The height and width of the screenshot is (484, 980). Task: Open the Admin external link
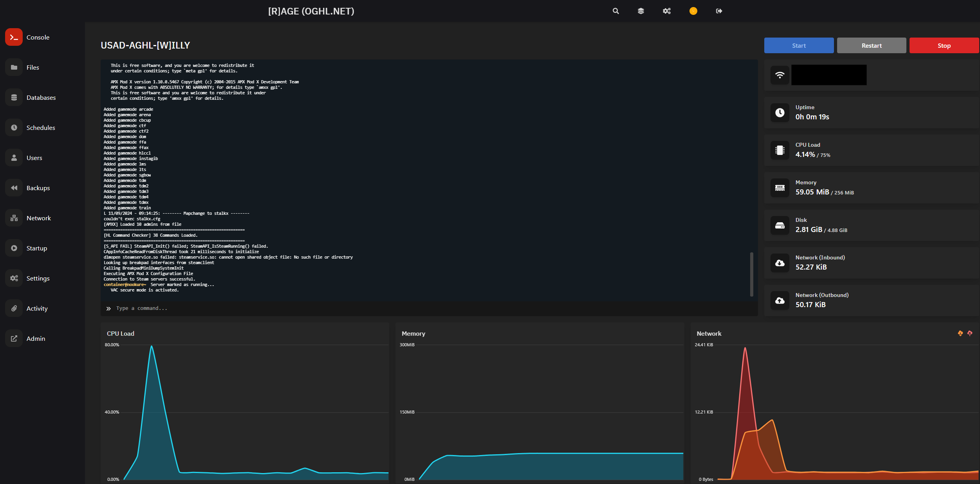coord(36,338)
